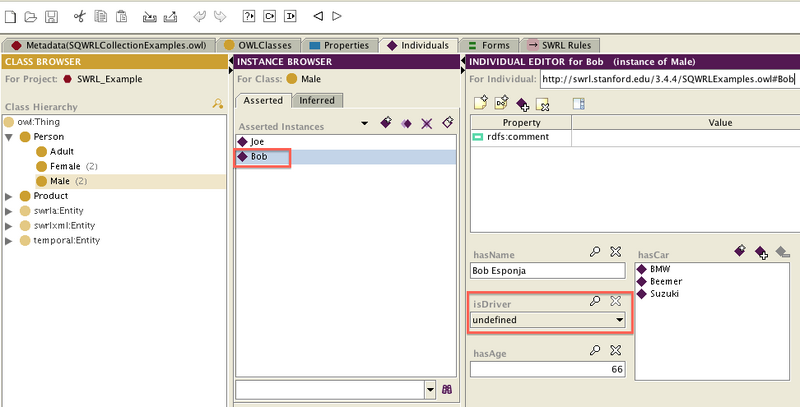Screen dimensions: 800x407
Task: Delete the selected instance with purple X
Action: pos(427,123)
